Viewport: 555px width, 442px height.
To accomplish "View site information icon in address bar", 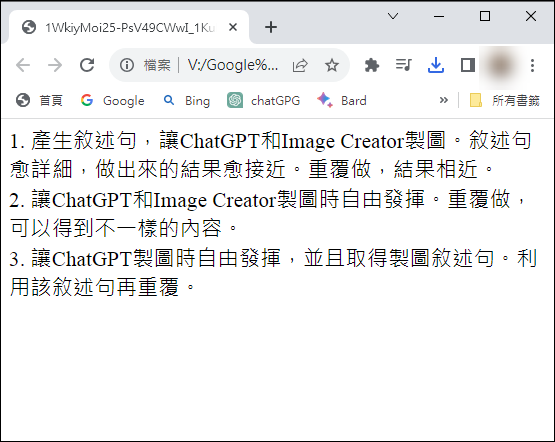I will (x=127, y=65).
